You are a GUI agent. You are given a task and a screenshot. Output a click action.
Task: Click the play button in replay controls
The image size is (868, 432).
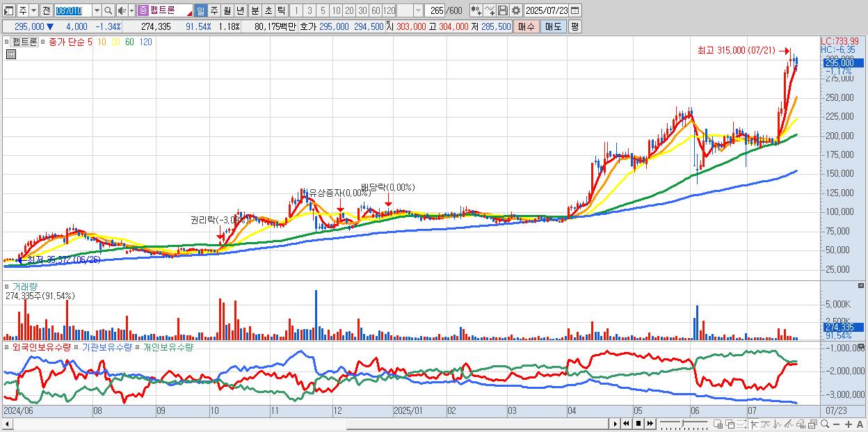point(615,424)
